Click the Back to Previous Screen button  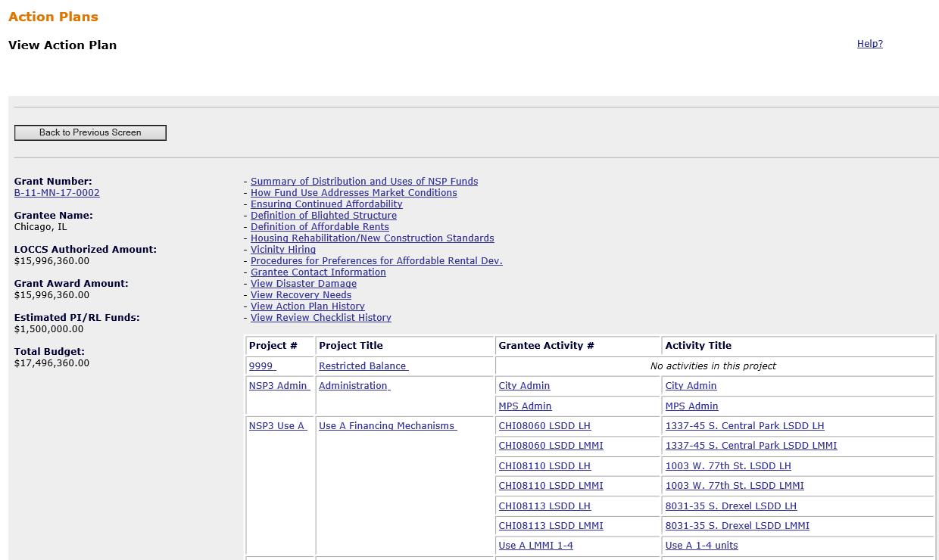click(89, 132)
